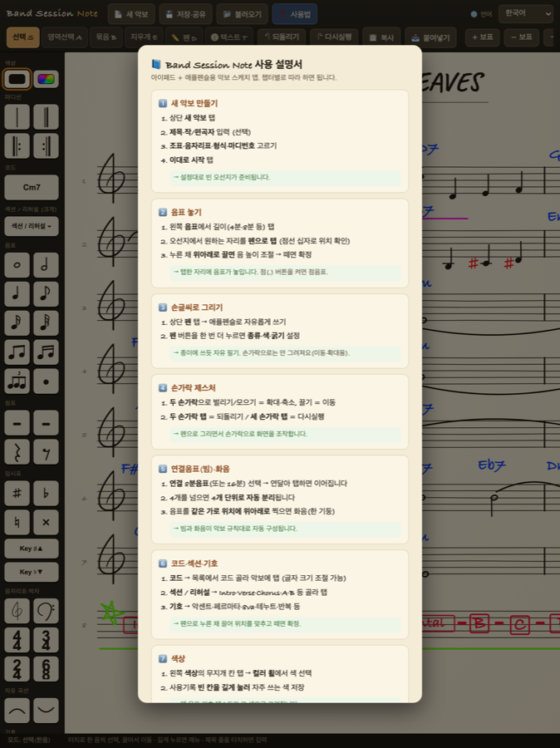
Task: Activate the 묶음 group tool
Action: (106, 37)
